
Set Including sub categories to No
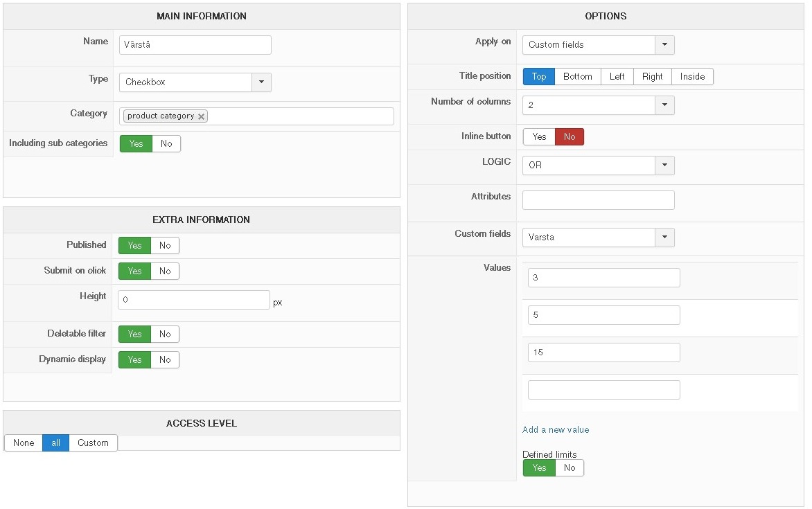(166, 143)
